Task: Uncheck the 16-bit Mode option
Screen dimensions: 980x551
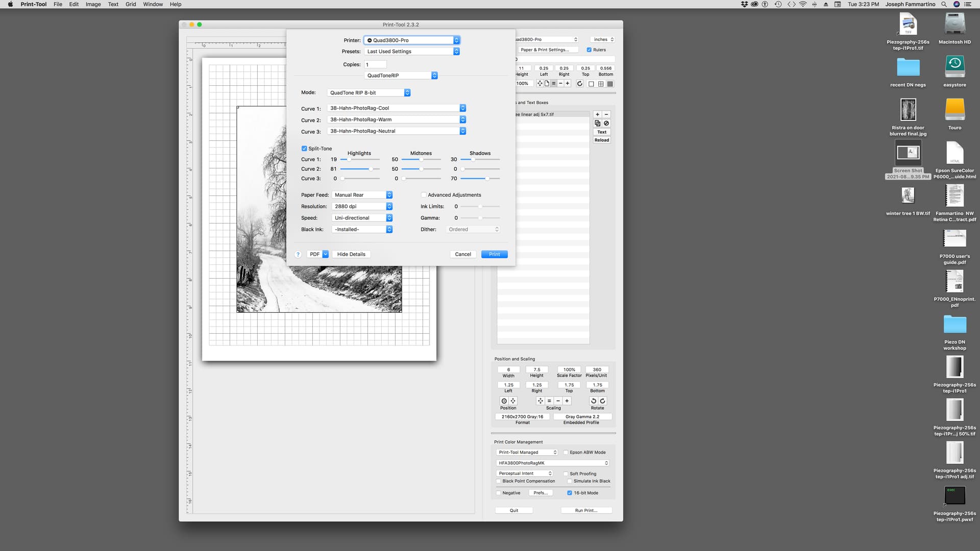Action: [570, 493]
